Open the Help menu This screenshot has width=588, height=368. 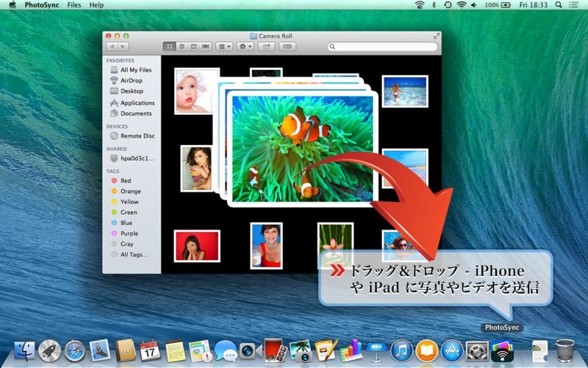pyautogui.click(x=96, y=5)
